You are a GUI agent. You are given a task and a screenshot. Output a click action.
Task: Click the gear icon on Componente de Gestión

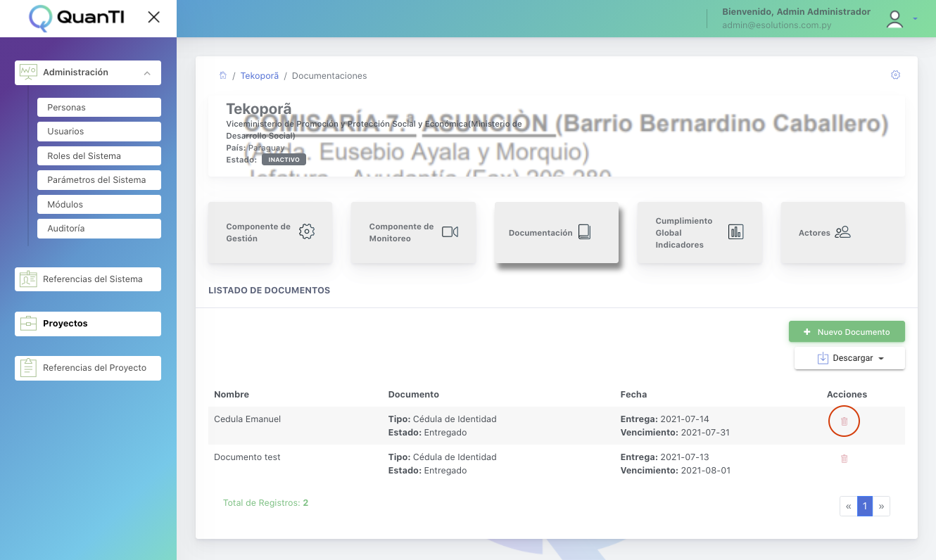point(307,232)
